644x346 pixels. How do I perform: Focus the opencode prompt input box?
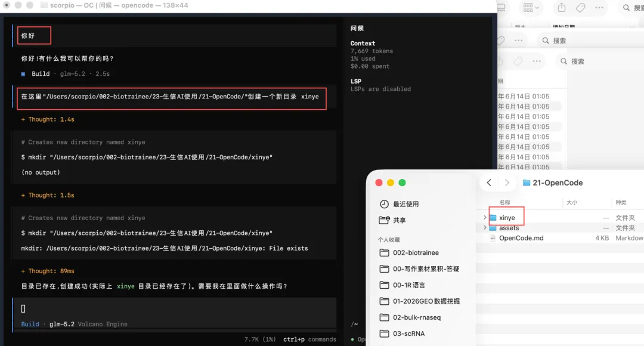coord(175,308)
